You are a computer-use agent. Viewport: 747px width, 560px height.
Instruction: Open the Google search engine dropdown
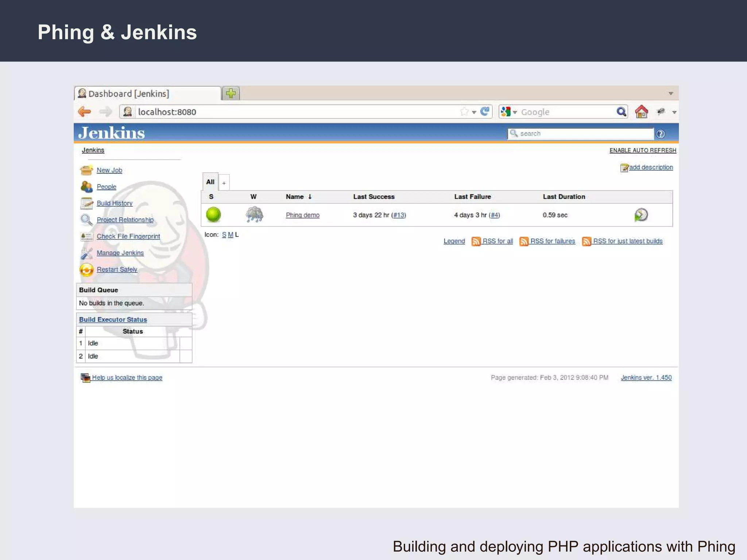tap(509, 112)
